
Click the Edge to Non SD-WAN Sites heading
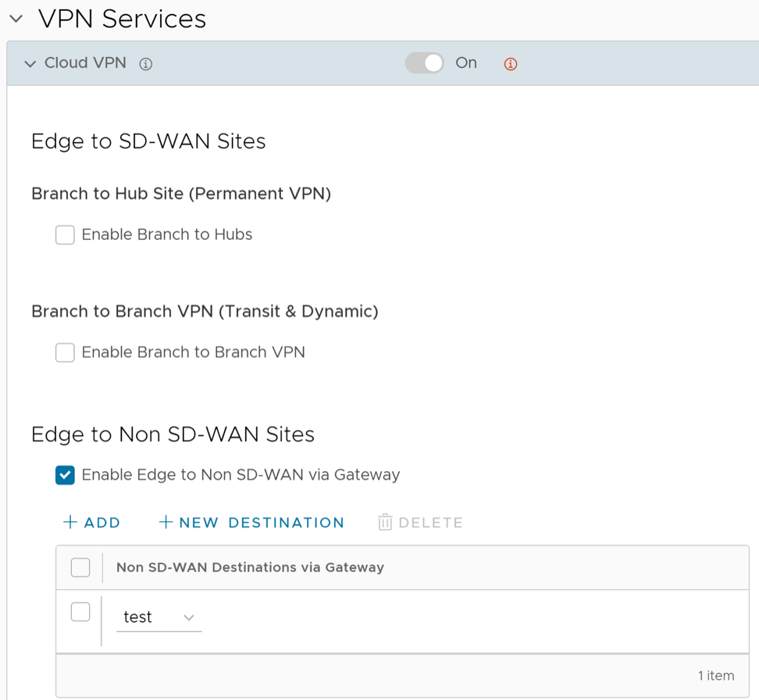point(173,434)
